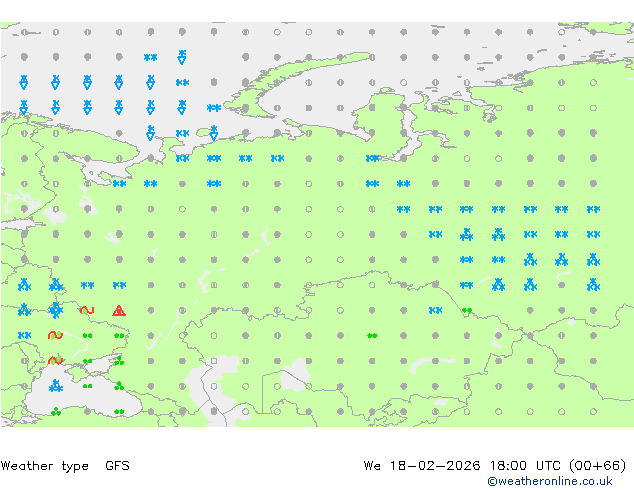This screenshot has width=634, height=490.
Task: Click the 'We 18-02-2026 18:00 UTC (00+66)' timestamp
Action: (495, 466)
